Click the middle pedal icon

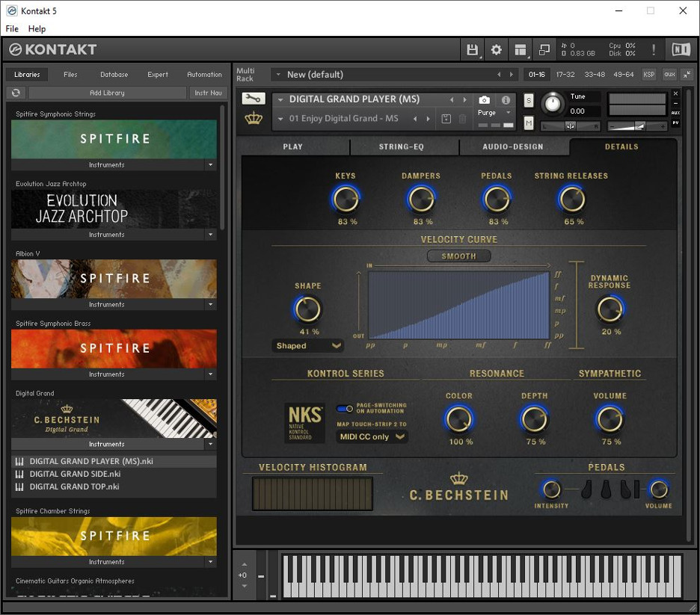(606, 489)
